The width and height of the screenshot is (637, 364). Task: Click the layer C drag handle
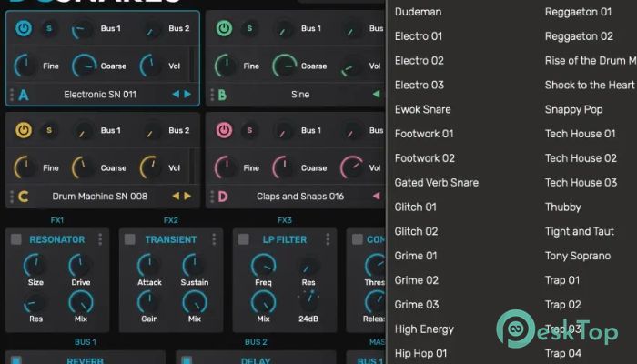tap(12, 196)
